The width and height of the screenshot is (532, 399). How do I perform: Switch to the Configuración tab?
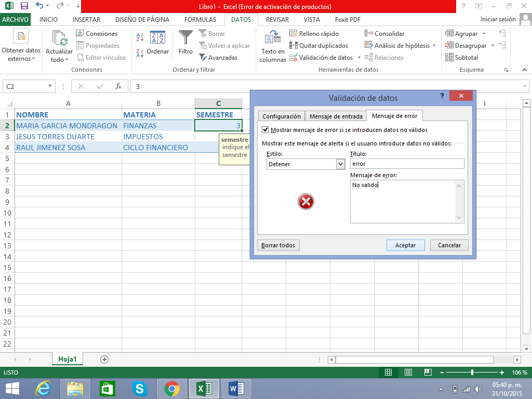coord(281,116)
